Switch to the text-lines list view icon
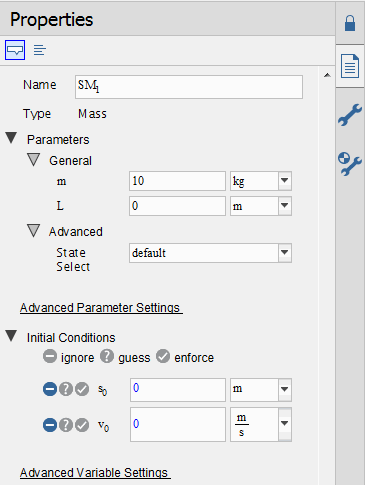 40,50
